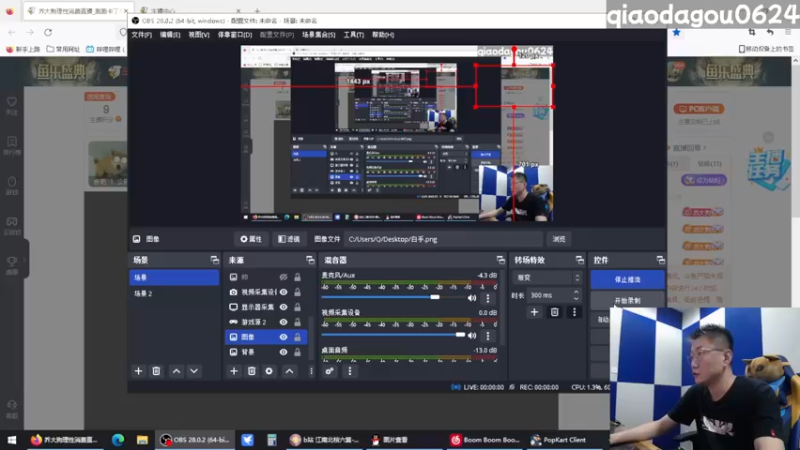
Task: Open advanced audio properties with the mixer gears icon
Action: tap(330, 371)
